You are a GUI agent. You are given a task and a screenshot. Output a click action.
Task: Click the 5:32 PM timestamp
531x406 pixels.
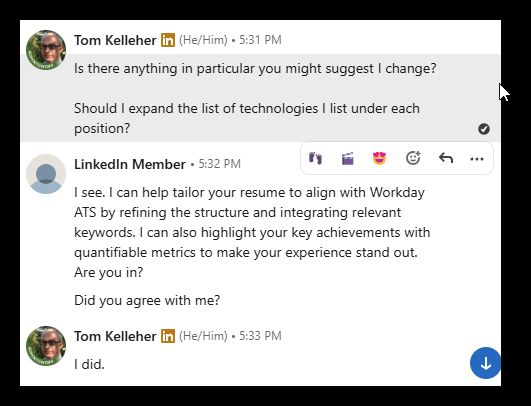click(x=219, y=164)
